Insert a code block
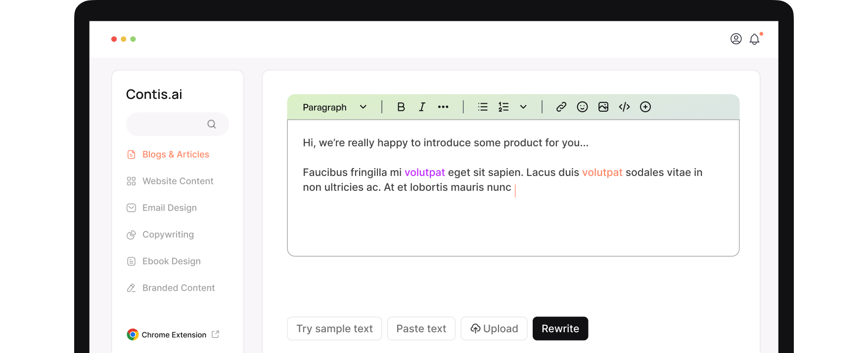The image size is (868, 353). tap(624, 107)
